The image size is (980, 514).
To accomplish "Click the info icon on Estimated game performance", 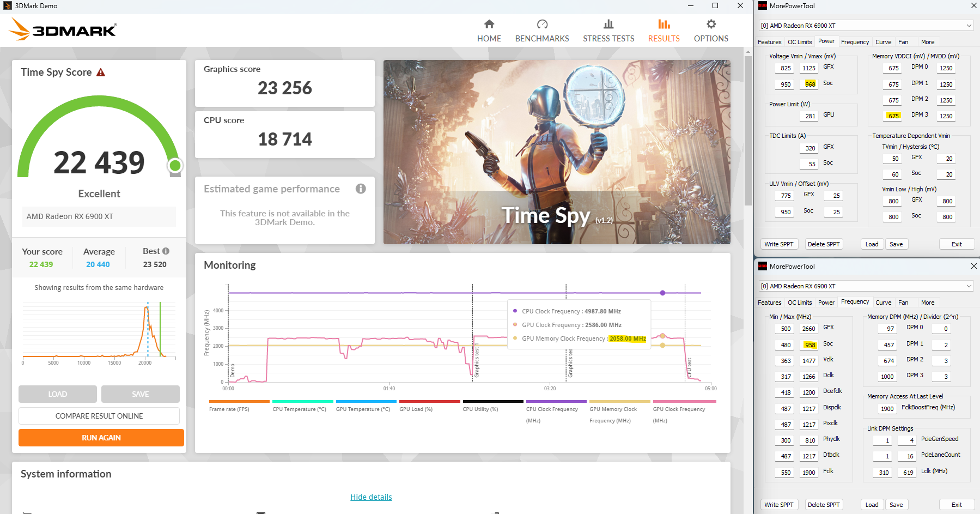I will click(361, 189).
